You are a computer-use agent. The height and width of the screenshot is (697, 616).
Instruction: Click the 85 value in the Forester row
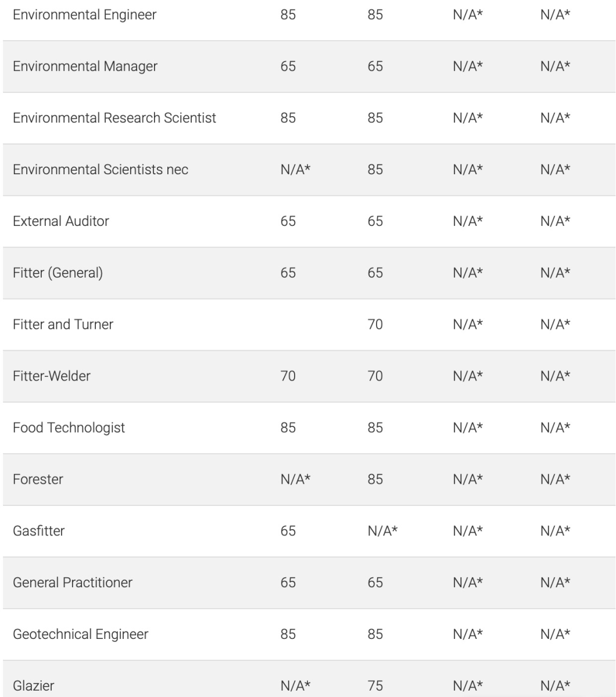pyautogui.click(x=375, y=479)
